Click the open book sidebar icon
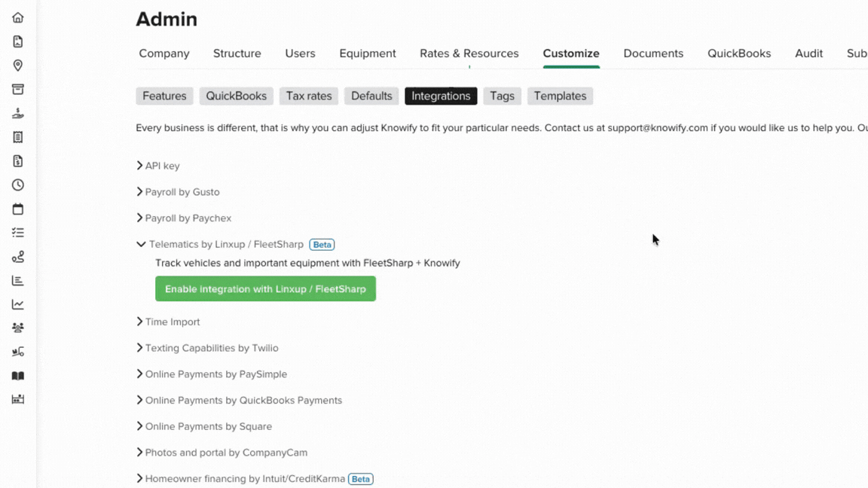868x488 pixels. tap(18, 376)
